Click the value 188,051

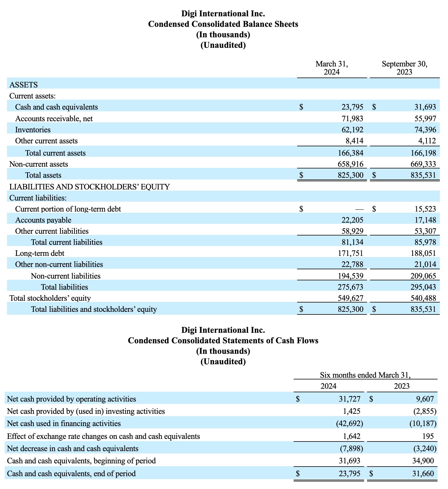(424, 253)
